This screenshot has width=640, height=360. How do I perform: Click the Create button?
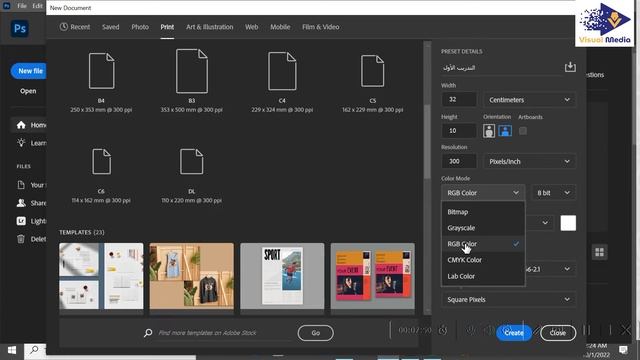[514, 333]
